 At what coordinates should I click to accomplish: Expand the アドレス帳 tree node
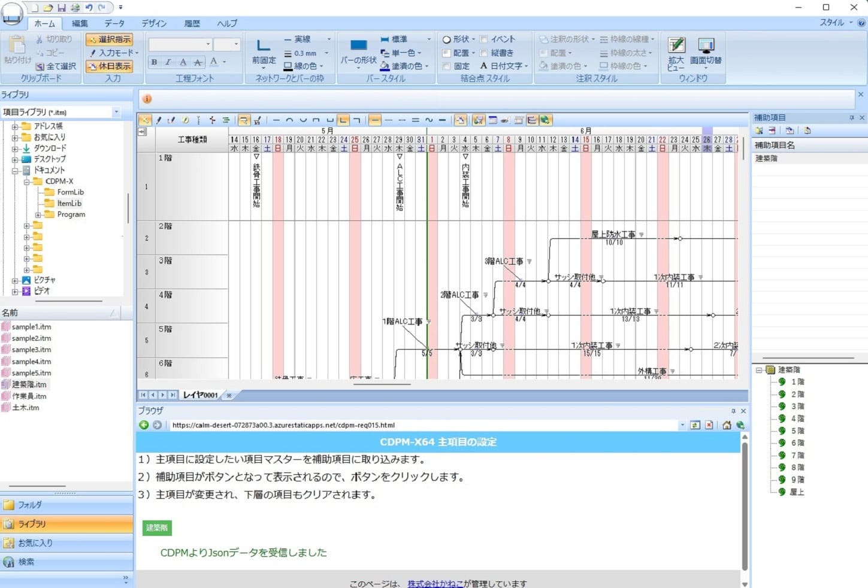coord(15,126)
